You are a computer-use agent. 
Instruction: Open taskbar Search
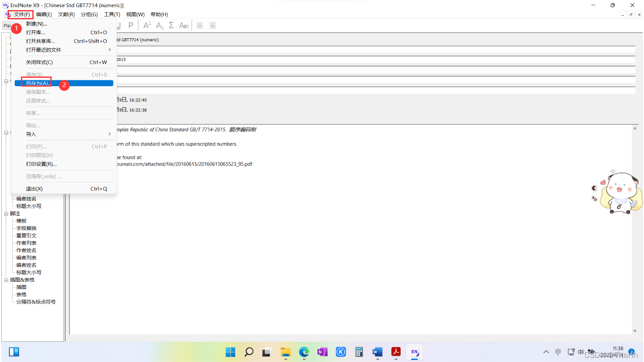[249, 352]
